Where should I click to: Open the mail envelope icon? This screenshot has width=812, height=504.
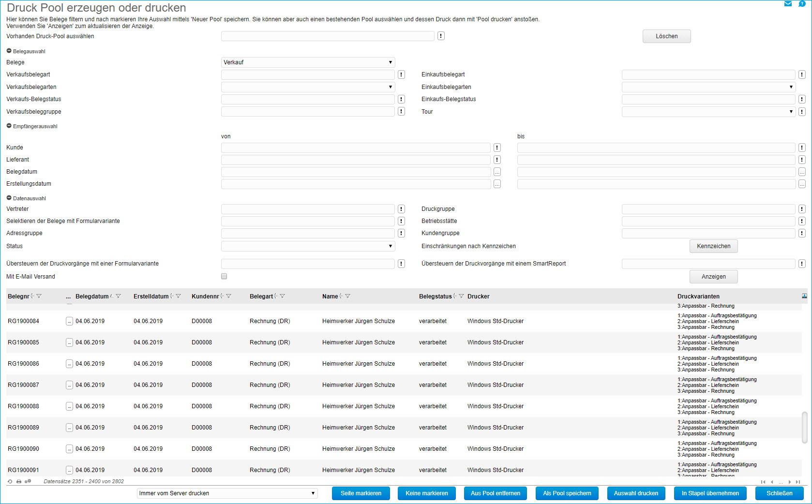(788, 3)
